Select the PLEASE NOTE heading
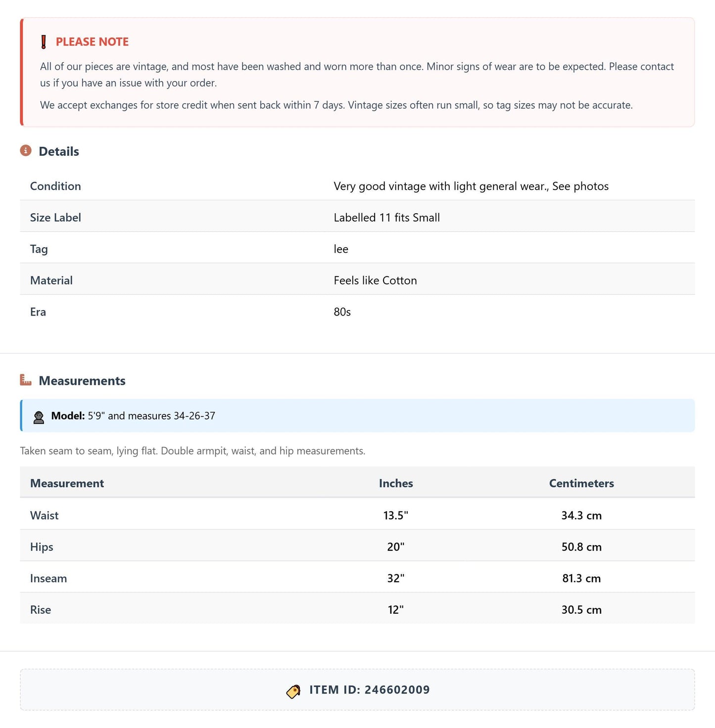The width and height of the screenshot is (715, 728). [x=92, y=42]
